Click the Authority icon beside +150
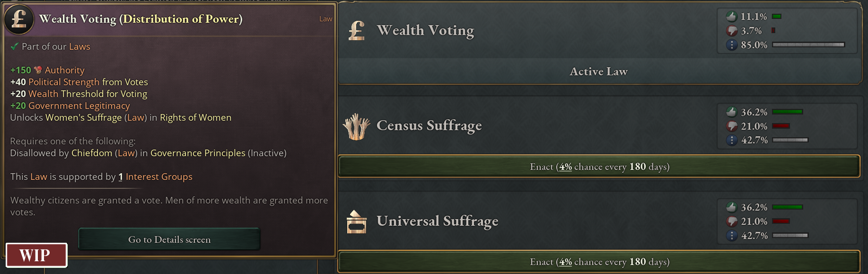868x274 pixels. 38,70
